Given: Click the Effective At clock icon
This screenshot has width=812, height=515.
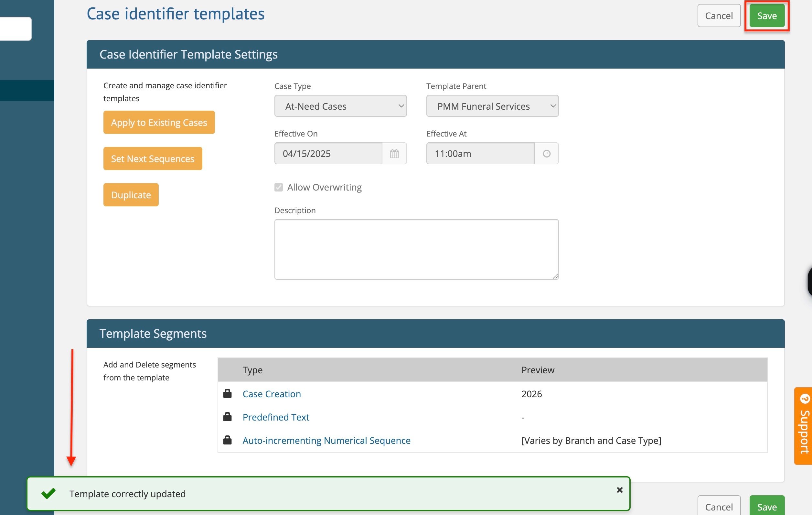Looking at the screenshot, I should pyautogui.click(x=546, y=154).
